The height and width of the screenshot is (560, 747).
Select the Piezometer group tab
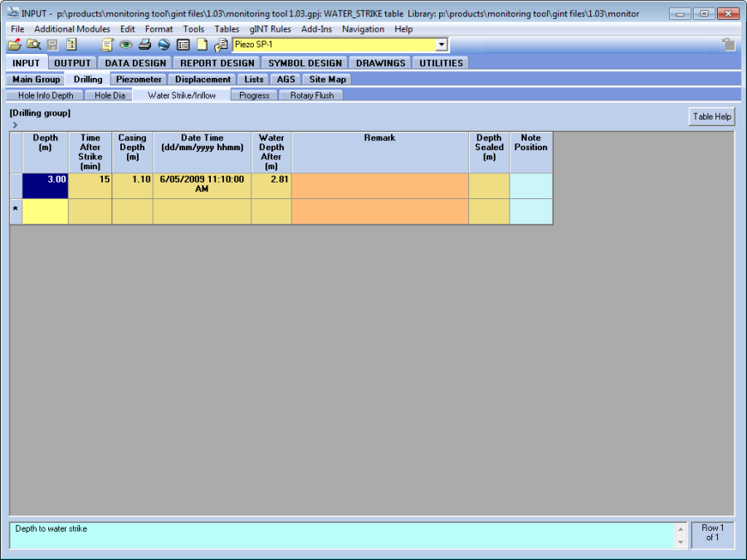point(139,80)
